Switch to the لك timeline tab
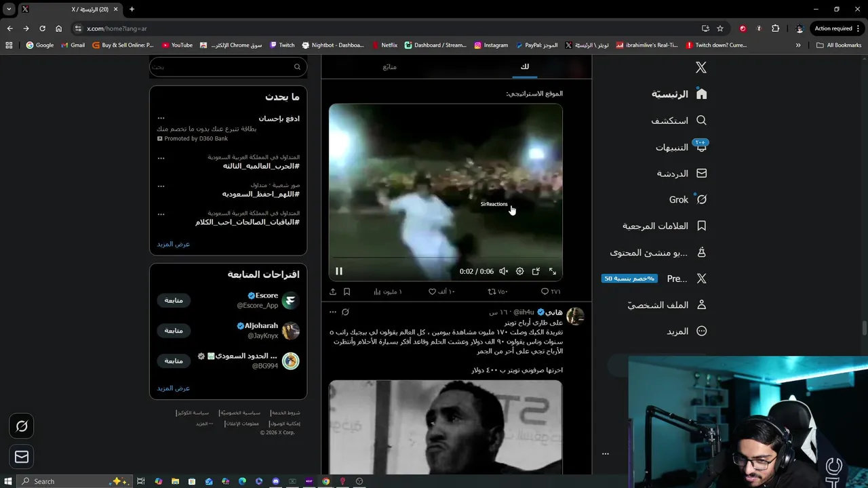 524,66
